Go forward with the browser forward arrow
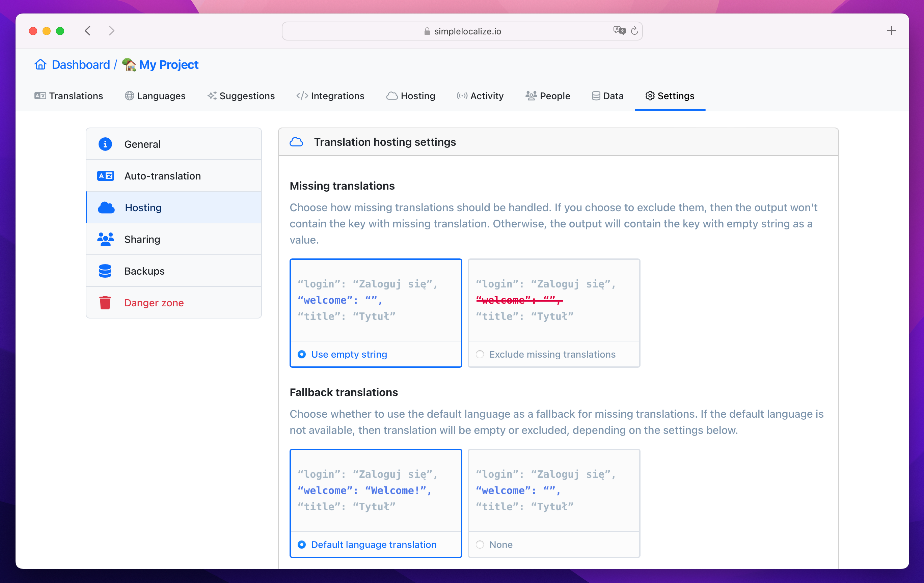 (111, 31)
